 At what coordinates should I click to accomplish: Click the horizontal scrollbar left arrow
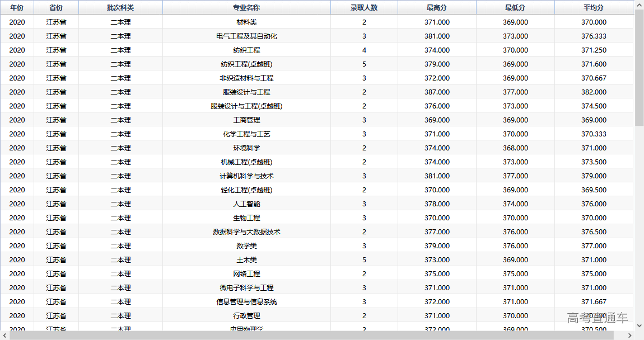5,335
